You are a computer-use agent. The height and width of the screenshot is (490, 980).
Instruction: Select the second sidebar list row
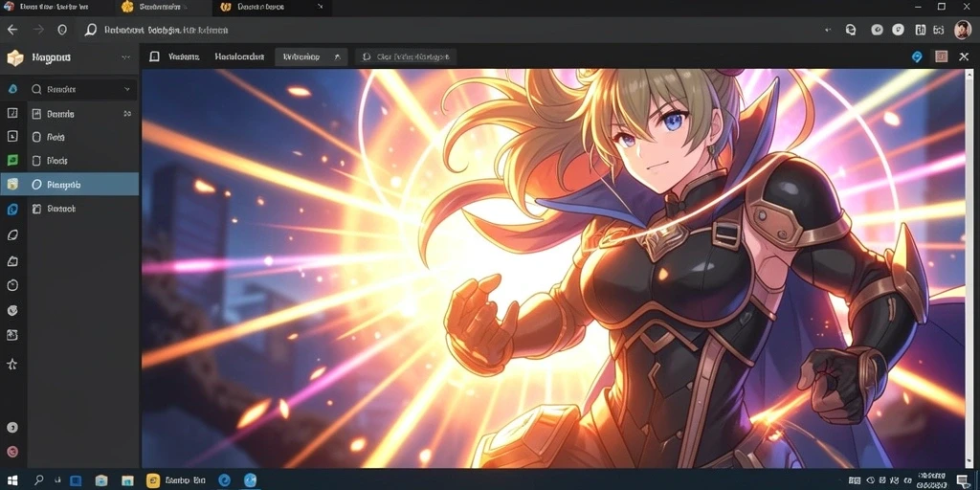[82, 137]
